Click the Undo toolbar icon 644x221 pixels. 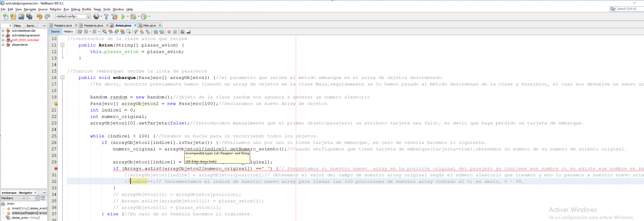pos(39,16)
